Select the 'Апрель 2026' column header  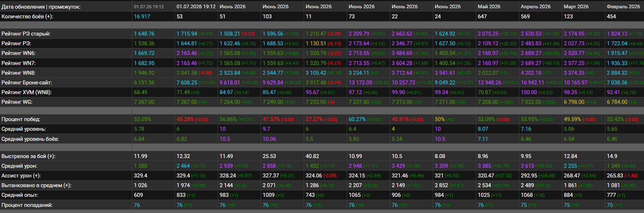pyautogui.click(x=535, y=6)
